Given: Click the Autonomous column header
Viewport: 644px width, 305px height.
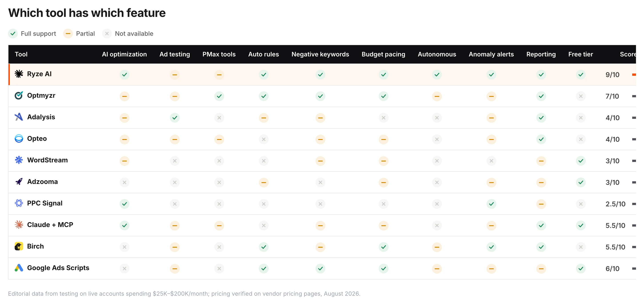Looking at the screenshot, I should [x=437, y=54].
